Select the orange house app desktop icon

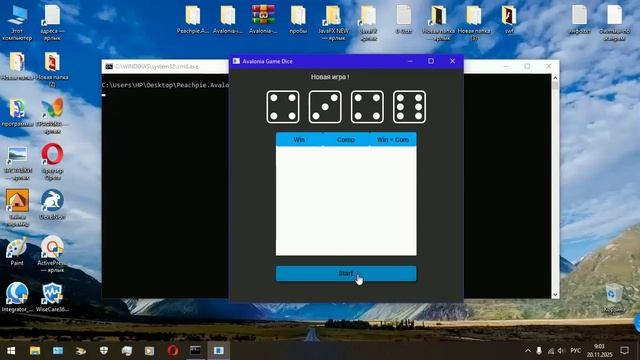[17, 207]
